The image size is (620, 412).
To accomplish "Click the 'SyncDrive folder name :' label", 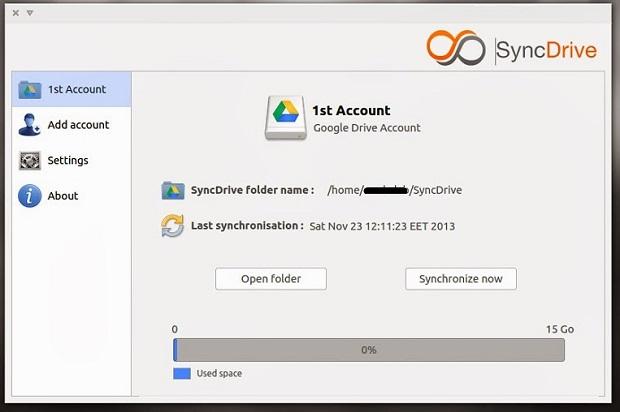I will [x=252, y=190].
